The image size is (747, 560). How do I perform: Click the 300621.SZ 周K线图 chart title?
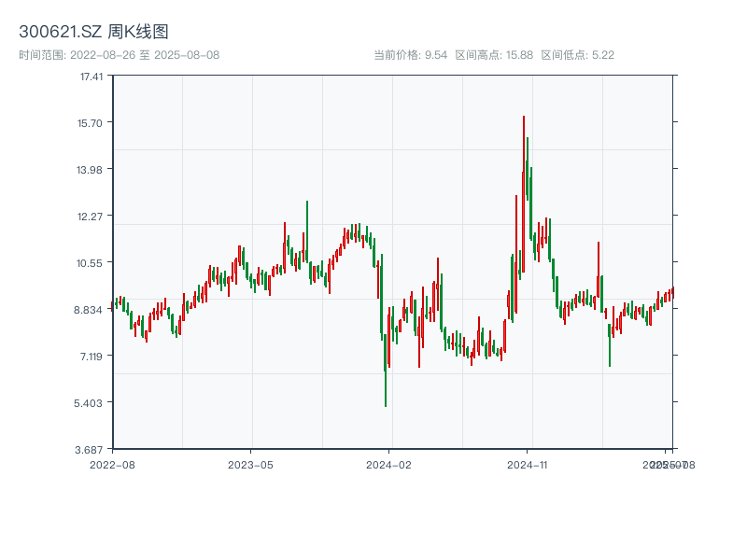93,32
